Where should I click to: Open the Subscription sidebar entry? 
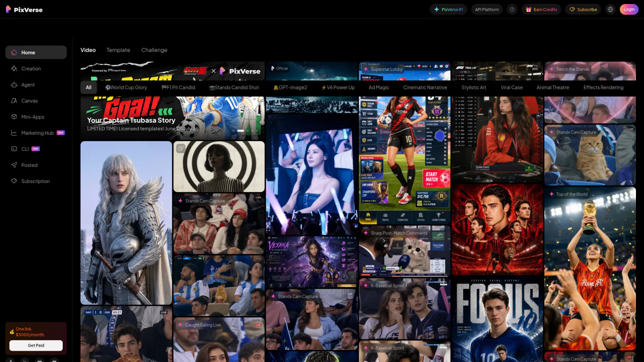click(x=36, y=181)
